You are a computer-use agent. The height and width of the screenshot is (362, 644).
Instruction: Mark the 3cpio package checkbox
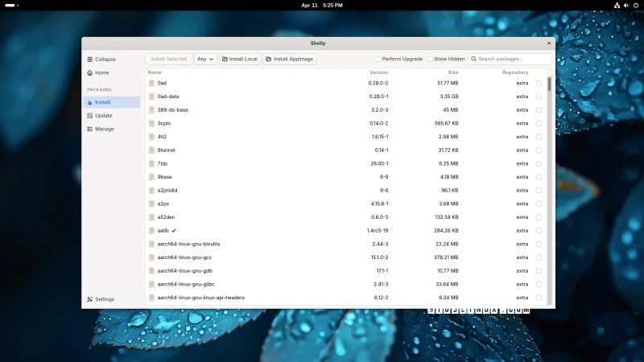pyautogui.click(x=539, y=124)
